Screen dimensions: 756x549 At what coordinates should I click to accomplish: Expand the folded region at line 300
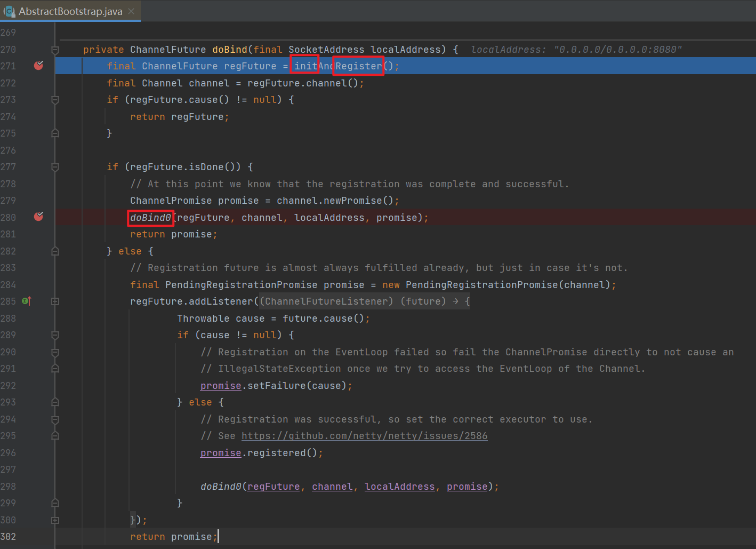pos(55,520)
